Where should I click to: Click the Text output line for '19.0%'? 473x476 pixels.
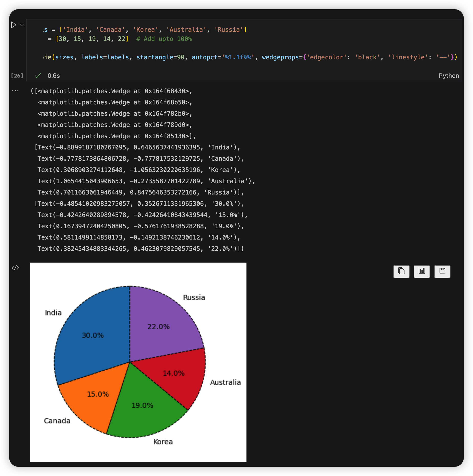click(141, 226)
